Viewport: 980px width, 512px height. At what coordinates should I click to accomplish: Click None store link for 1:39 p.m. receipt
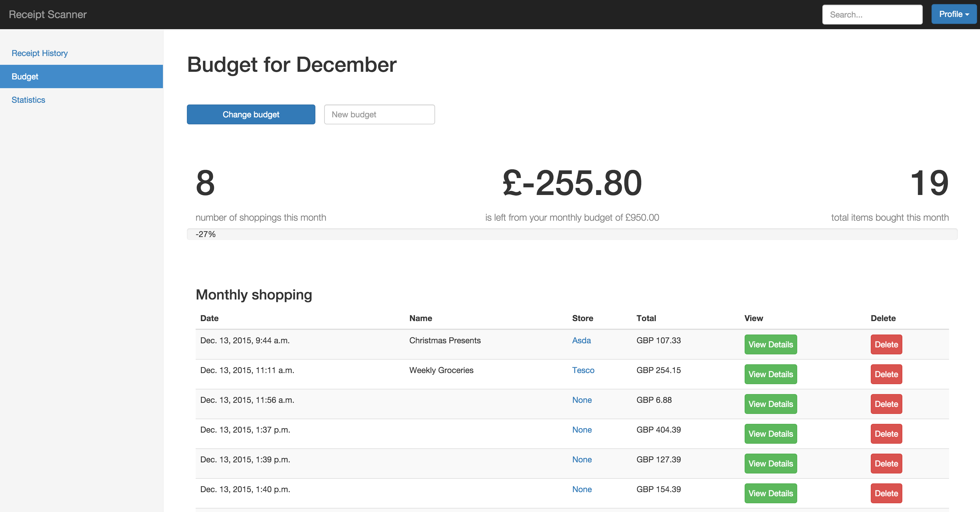[x=581, y=459]
